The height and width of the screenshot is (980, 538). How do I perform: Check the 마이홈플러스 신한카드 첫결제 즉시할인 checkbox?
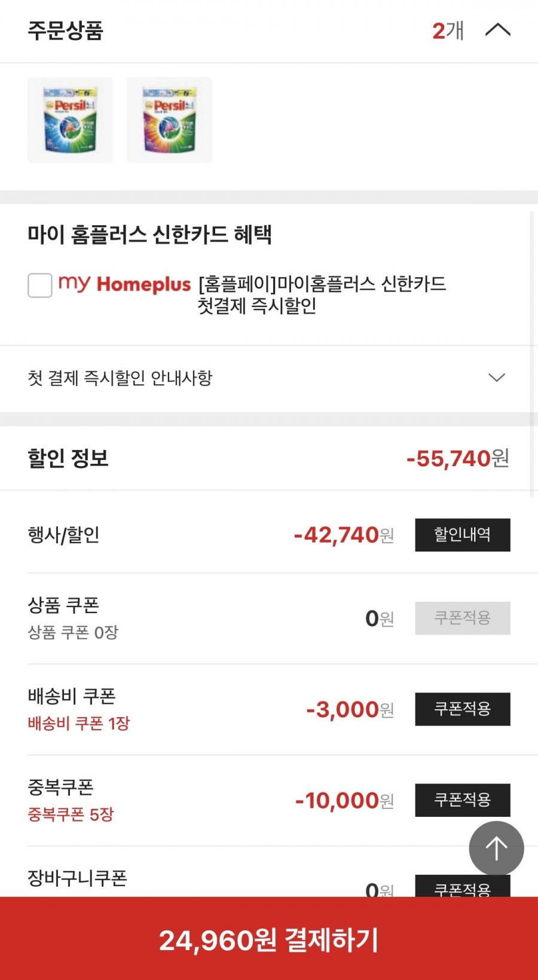(x=40, y=285)
